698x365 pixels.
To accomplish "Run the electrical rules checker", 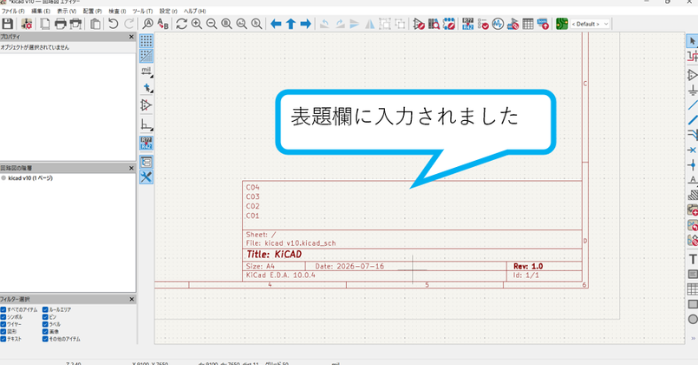I will tap(483, 24).
